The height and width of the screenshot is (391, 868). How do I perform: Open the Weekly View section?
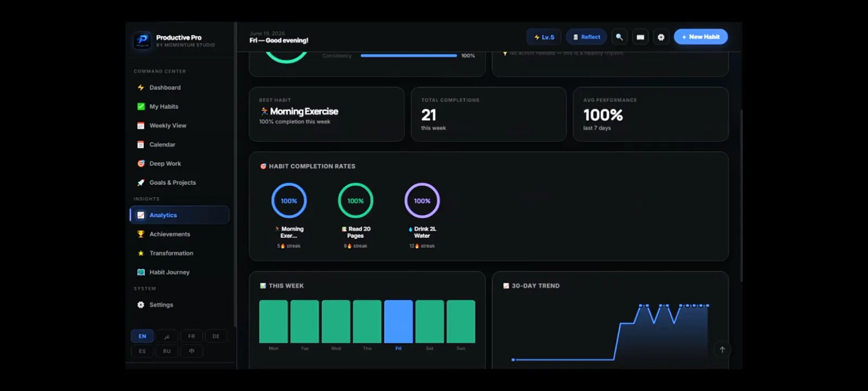click(x=180, y=125)
